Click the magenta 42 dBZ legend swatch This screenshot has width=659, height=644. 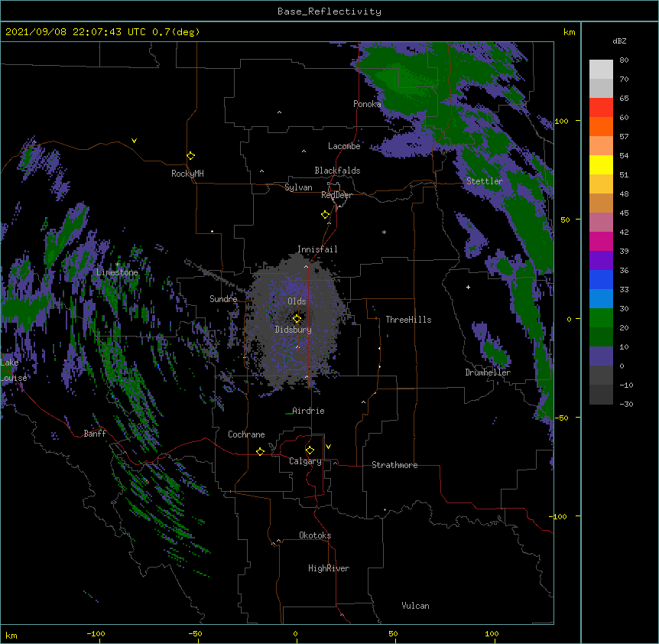(x=601, y=241)
